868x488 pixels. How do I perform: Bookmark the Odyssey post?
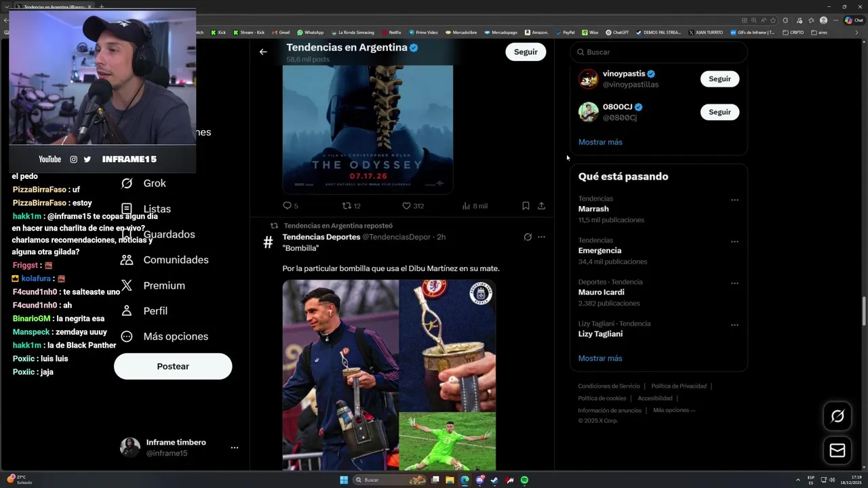[x=526, y=205]
